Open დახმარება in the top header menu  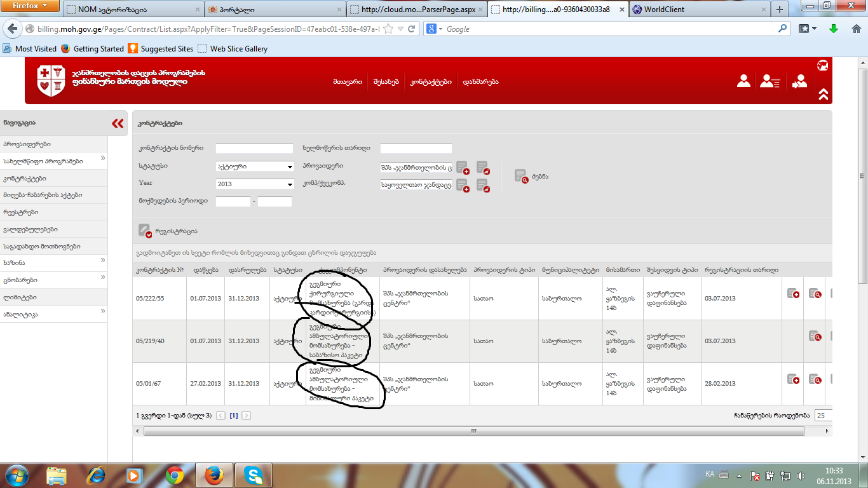480,82
